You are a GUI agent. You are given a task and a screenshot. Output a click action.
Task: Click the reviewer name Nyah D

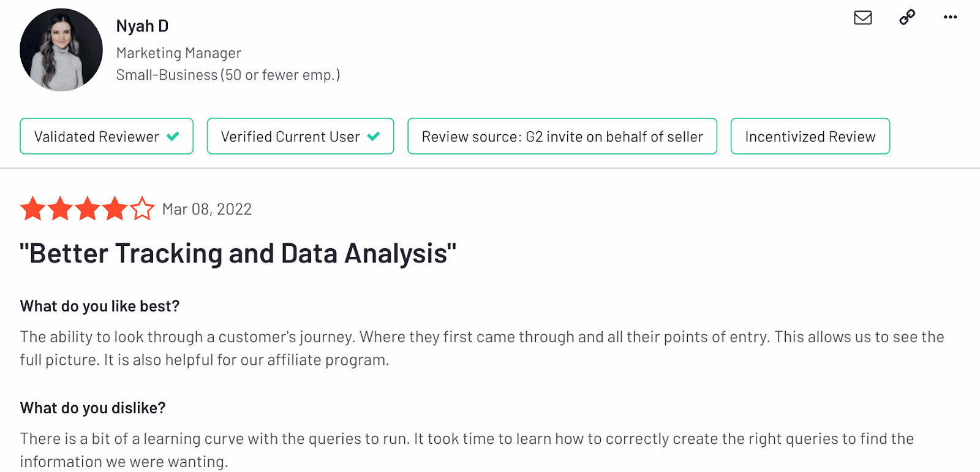point(142,26)
